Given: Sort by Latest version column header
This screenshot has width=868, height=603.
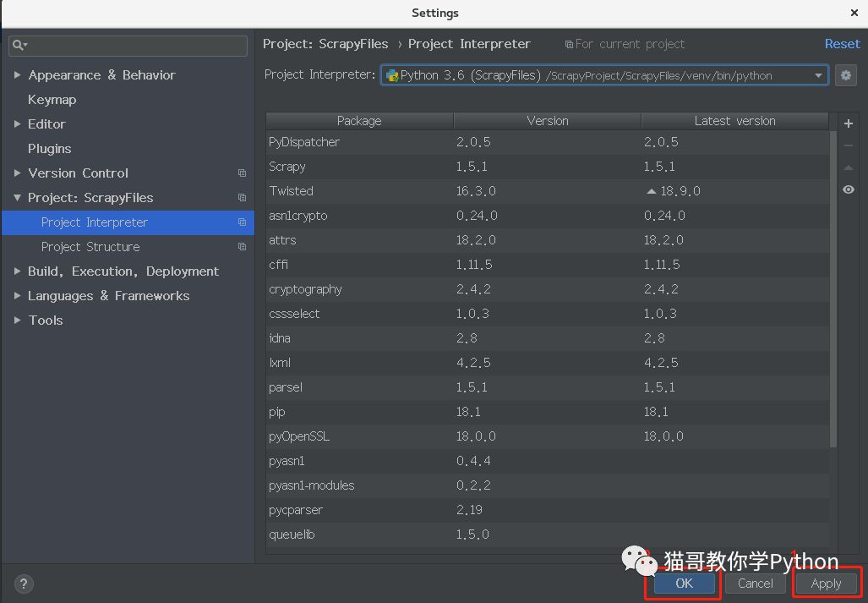Looking at the screenshot, I should [734, 121].
